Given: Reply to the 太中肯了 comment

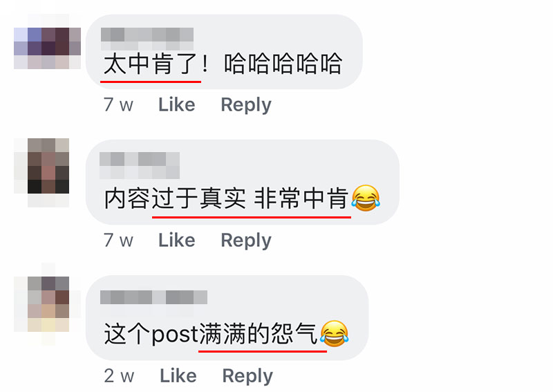Looking at the screenshot, I should 246,105.
